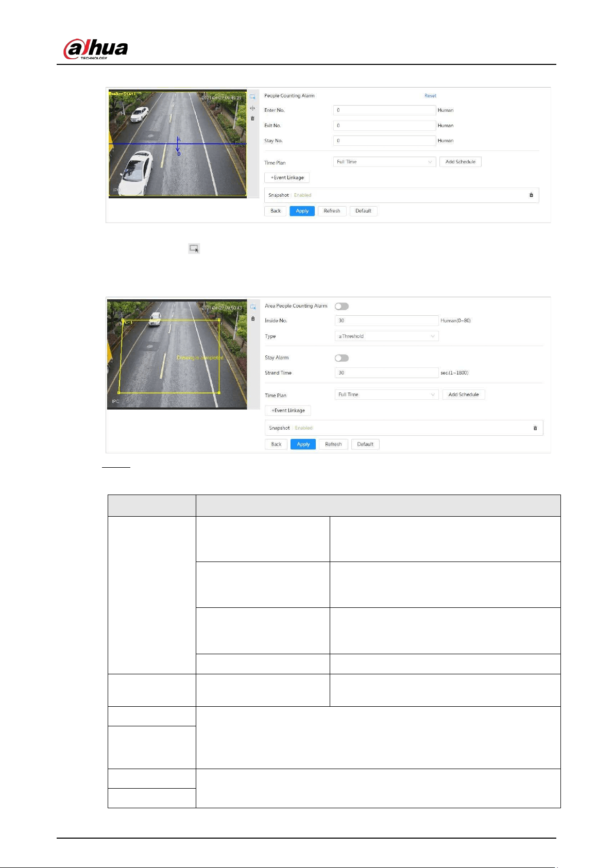Image resolution: width=614 pixels, height=868 pixels.
Task: Enable the Area People Counting Alarm switch
Action: (x=342, y=307)
